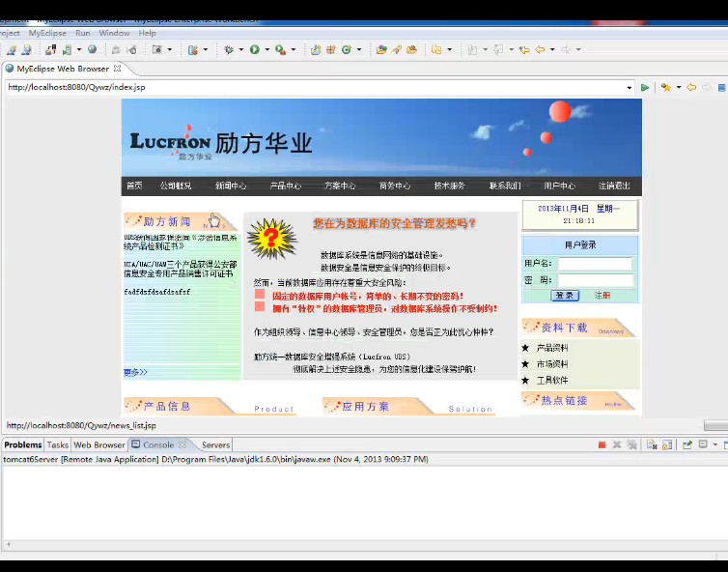Image resolution: width=728 pixels, height=572 pixels.
Task: Open the Window menu
Action: pyautogui.click(x=114, y=33)
